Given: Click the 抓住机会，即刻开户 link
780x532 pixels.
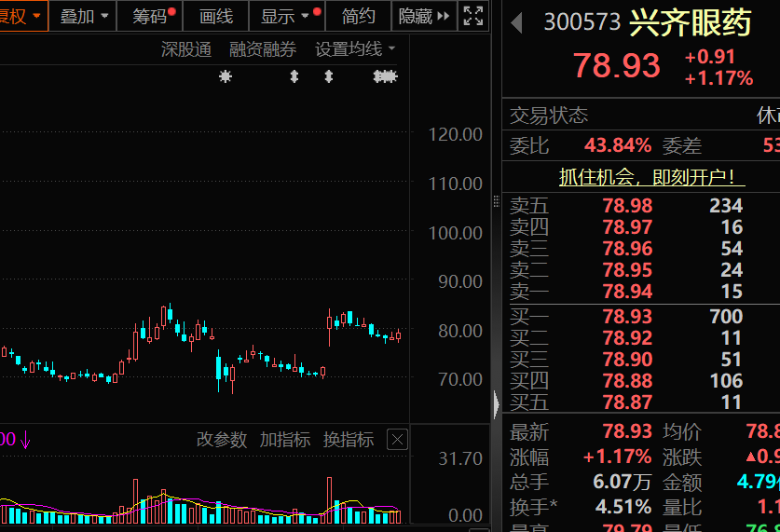Looking at the screenshot, I should coord(646,175).
